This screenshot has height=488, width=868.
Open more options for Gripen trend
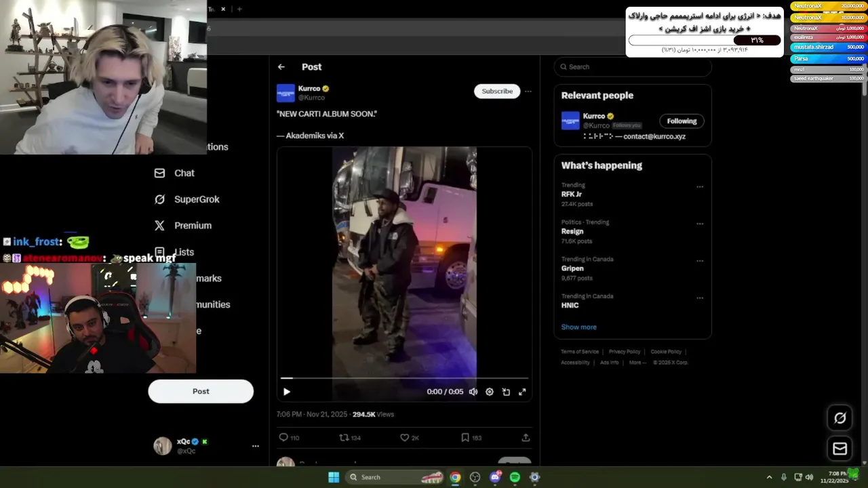pos(700,261)
